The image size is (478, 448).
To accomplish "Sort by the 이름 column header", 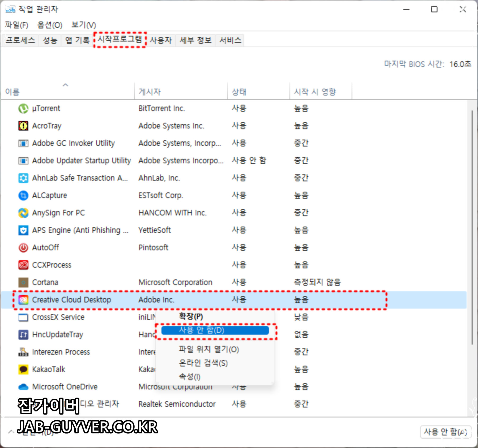I will (68, 92).
